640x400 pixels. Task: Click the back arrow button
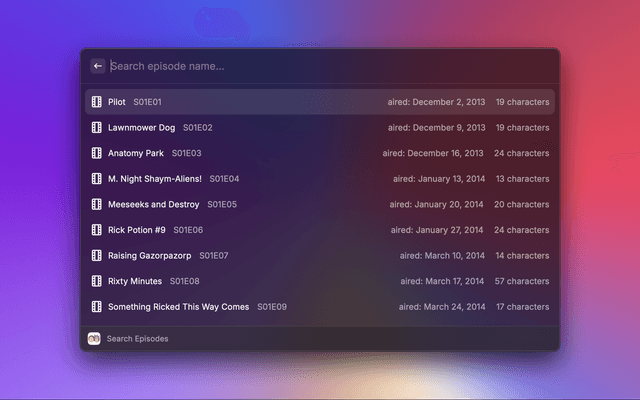[98, 66]
